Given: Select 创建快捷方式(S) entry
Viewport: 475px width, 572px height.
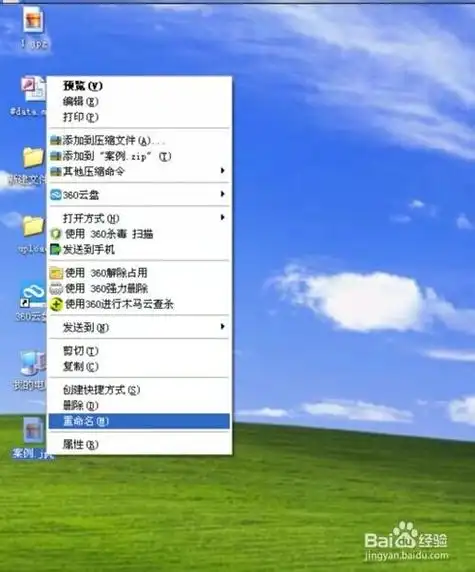Looking at the screenshot, I should pyautogui.click(x=139, y=390).
